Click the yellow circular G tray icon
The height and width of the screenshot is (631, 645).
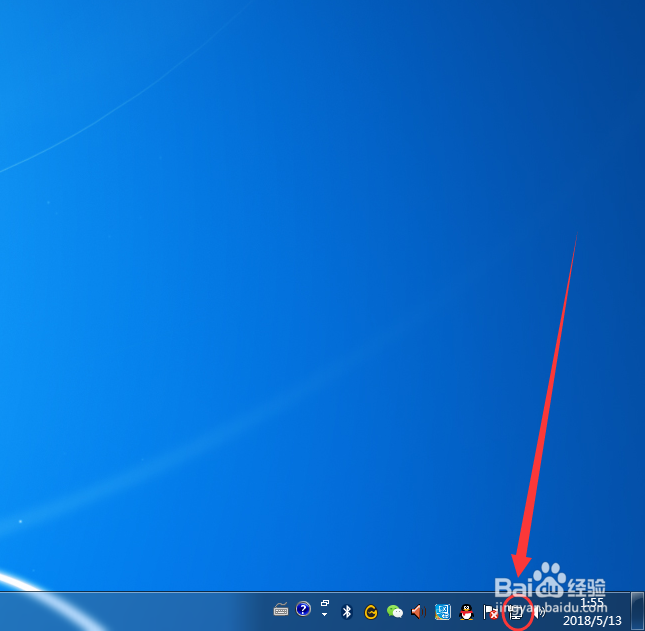pyautogui.click(x=371, y=612)
